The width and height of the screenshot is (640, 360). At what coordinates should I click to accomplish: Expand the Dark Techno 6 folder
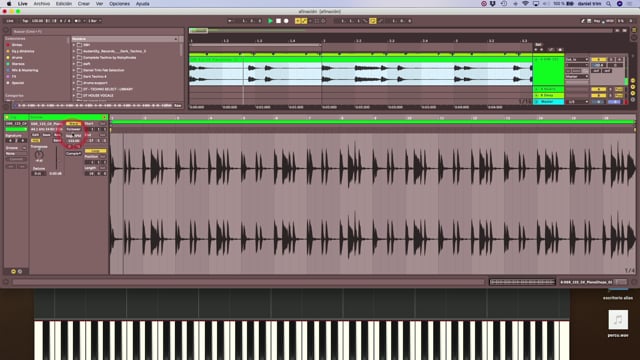pos(74,76)
